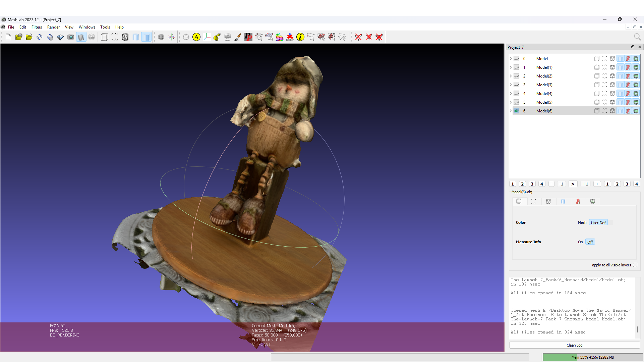Toggle solid fill rendering for Model(6)
The image size is (644, 362).
click(620, 111)
